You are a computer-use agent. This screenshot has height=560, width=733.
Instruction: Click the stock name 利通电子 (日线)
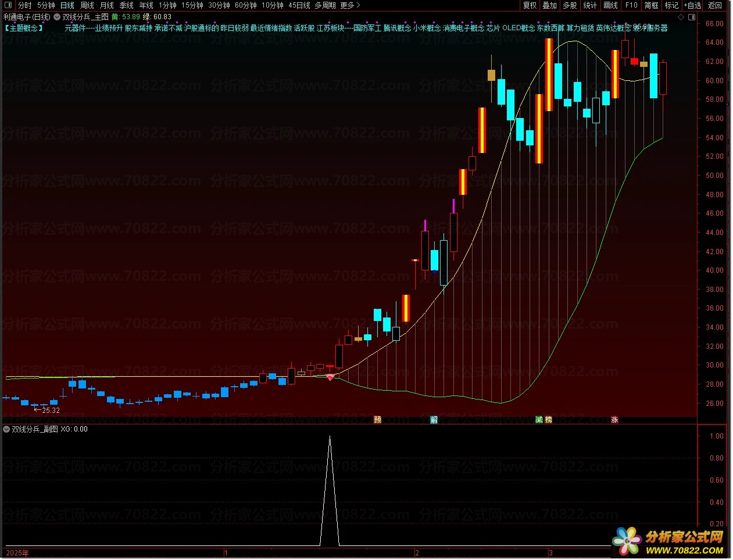tap(27, 17)
